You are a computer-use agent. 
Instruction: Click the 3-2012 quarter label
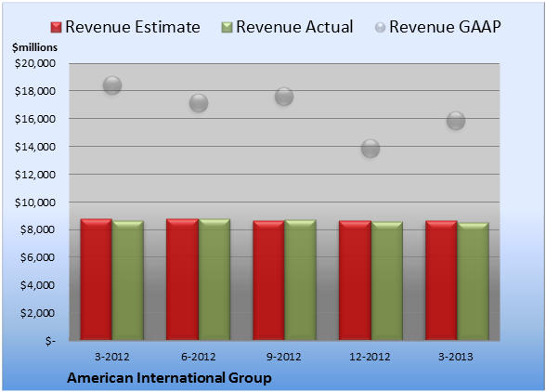pyautogui.click(x=112, y=357)
